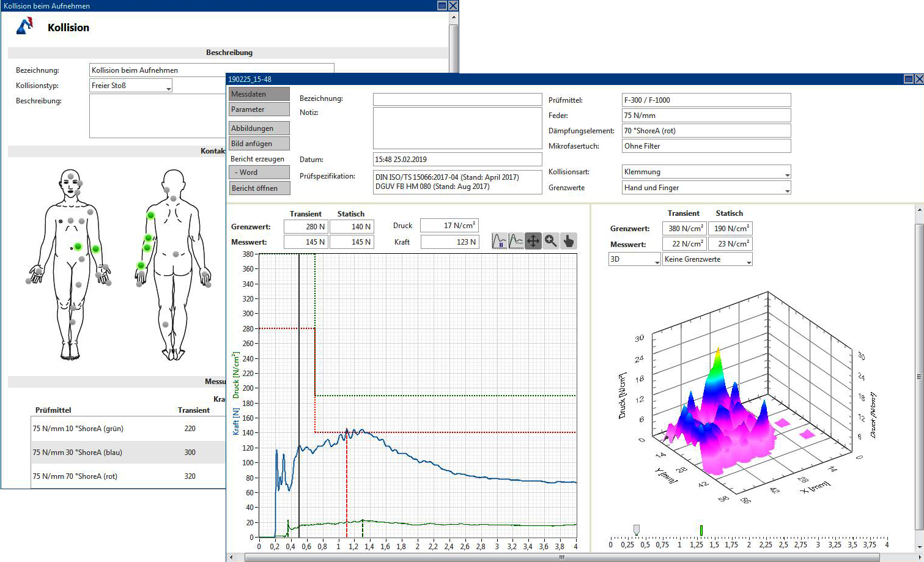The image size is (924, 562).
Task: Toggle the green abdomen contact point
Action: coord(78,246)
